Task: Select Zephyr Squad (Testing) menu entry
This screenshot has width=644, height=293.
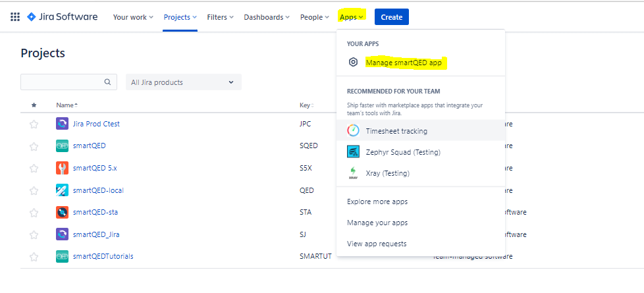Action: (x=421, y=152)
